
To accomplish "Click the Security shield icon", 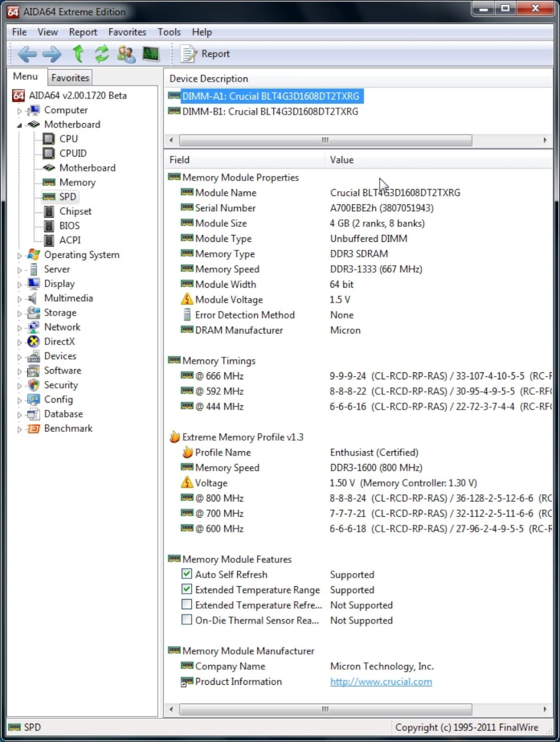I will (33, 385).
